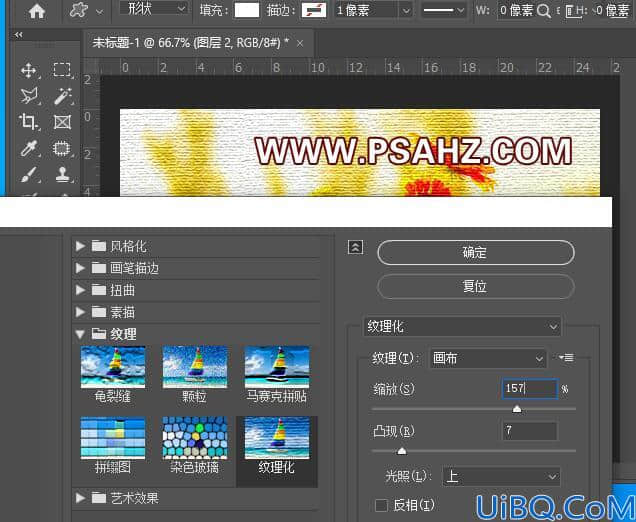Select the Spot Healing patch tool
This screenshot has height=522, width=636.
(62, 148)
